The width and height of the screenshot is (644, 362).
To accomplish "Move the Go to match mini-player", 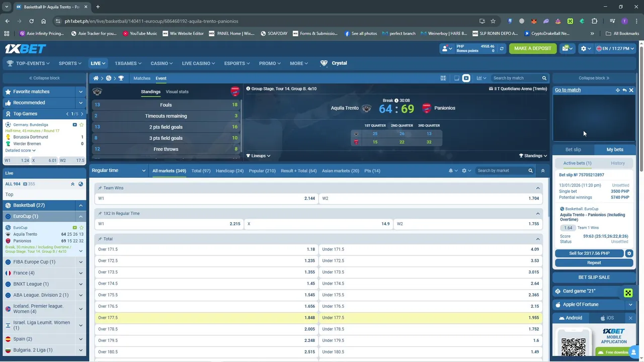I will (x=618, y=90).
